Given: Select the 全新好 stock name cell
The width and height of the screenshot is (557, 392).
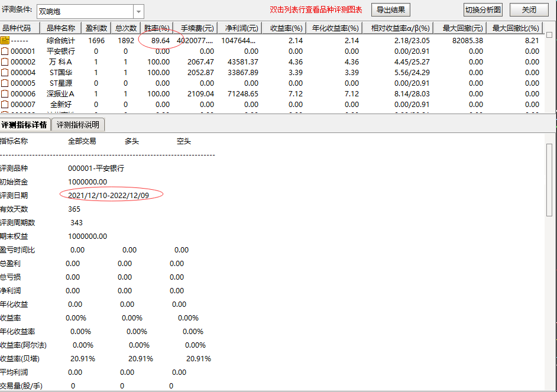Looking at the screenshot, I should (61, 105).
